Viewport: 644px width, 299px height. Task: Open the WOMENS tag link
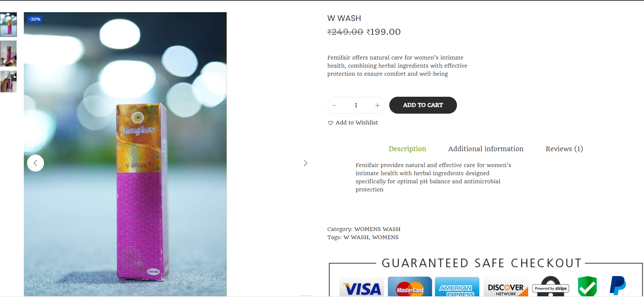click(385, 237)
